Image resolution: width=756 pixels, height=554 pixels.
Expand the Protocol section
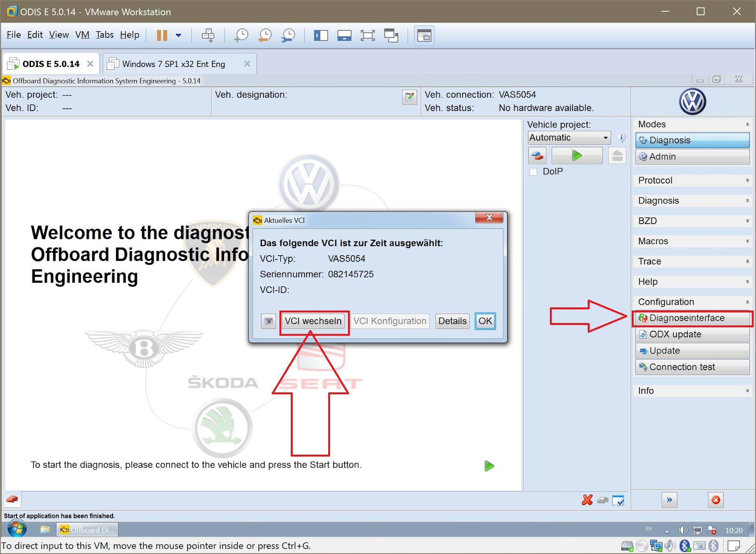coord(693,180)
